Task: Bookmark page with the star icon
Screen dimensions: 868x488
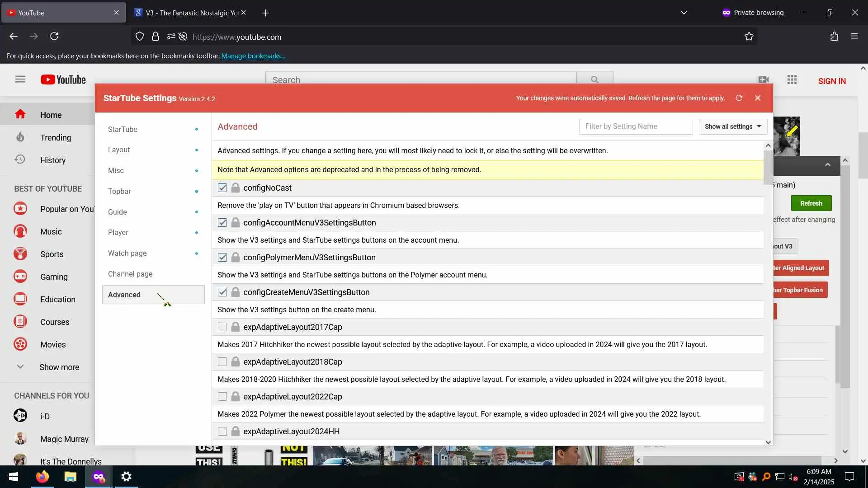Action: pyautogui.click(x=749, y=37)
